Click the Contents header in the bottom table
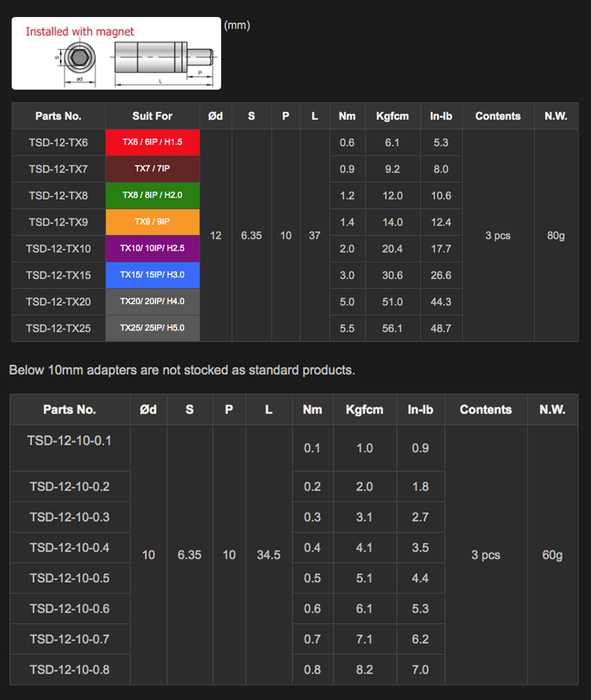591x700 pixels. (x=486, y=410)
